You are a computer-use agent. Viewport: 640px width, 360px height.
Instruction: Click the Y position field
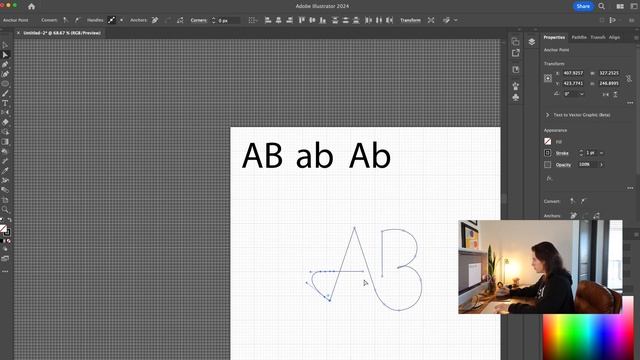tap(573, 83)
